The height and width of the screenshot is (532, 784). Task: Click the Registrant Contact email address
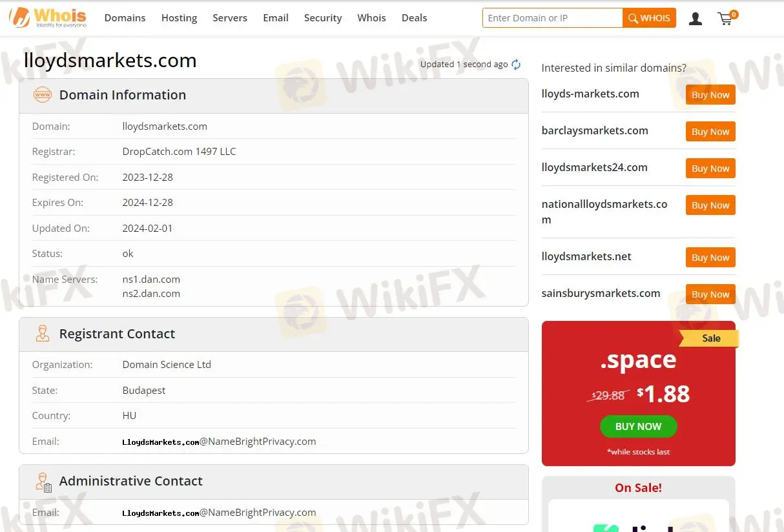tap(219, 442)
